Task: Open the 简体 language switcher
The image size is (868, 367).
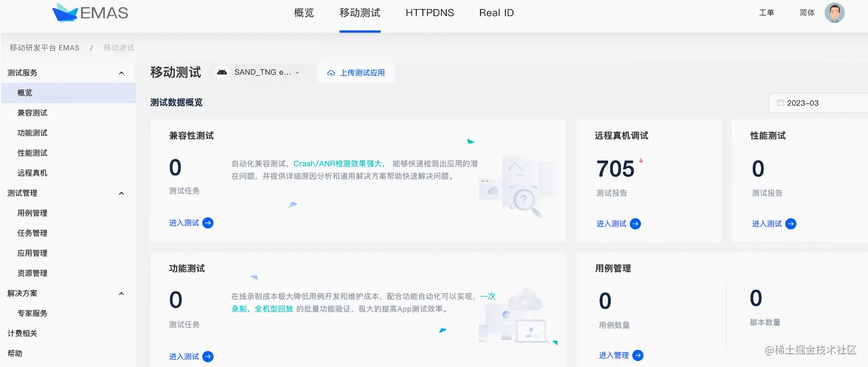Action: click(x=807, y=13)
